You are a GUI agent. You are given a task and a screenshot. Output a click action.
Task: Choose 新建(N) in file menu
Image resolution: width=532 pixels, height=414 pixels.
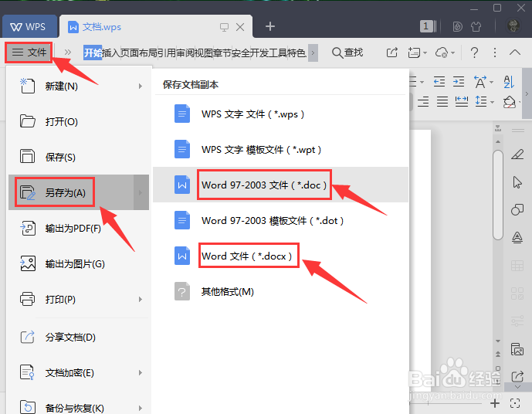79,87
